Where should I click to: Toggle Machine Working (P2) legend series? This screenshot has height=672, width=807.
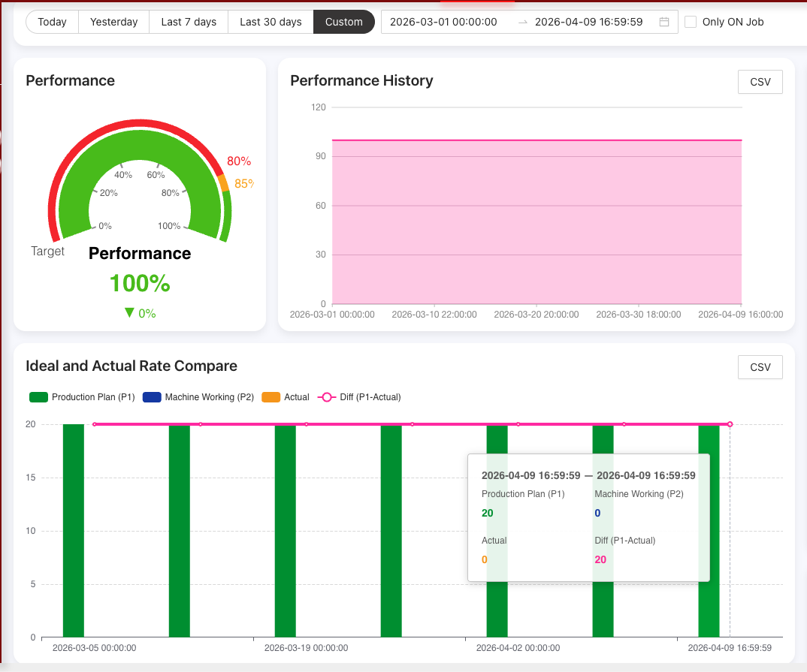click(198, 397)
